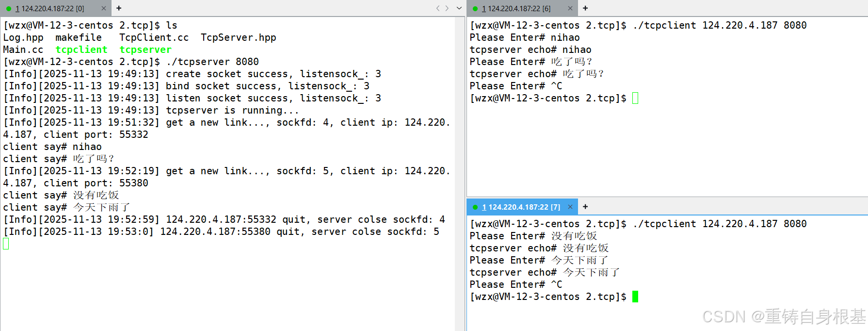Click the Main.cc file name
The width and height of the screenshot is (868, 331).
pos(23,50)
